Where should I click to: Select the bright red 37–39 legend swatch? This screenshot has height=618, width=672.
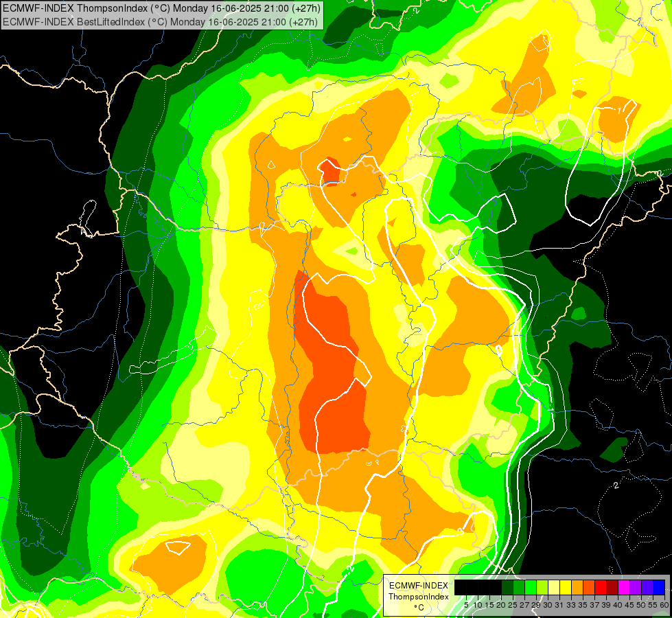point(601,587)
